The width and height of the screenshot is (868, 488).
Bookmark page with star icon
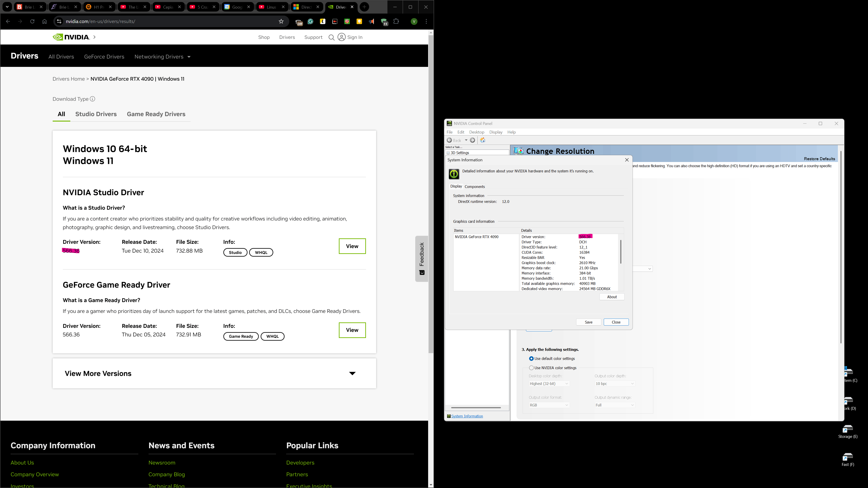(x=281, y=21)
